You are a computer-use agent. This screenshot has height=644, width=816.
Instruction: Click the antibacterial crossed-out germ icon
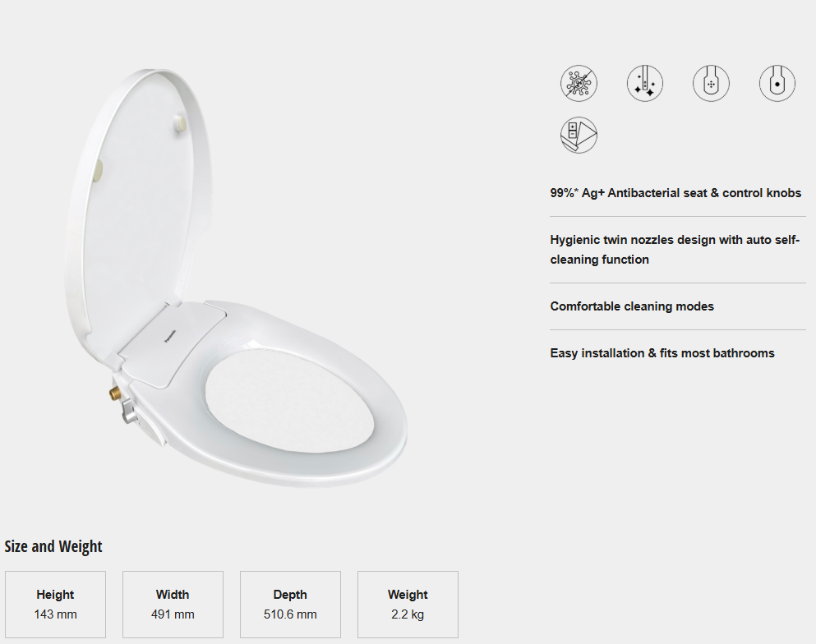579,83
